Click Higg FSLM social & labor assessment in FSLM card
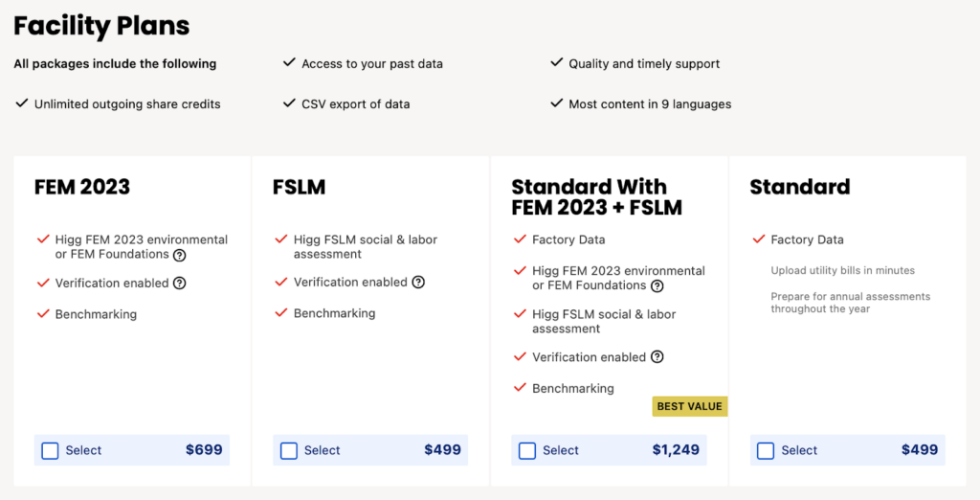The height and width of the screenshot is (500, 980). [365, 246]
